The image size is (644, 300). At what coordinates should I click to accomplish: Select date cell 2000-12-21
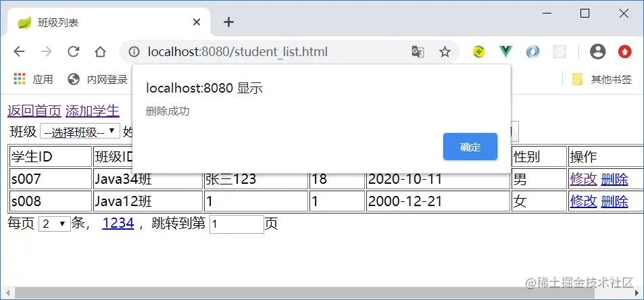click(x=439, y=201)
